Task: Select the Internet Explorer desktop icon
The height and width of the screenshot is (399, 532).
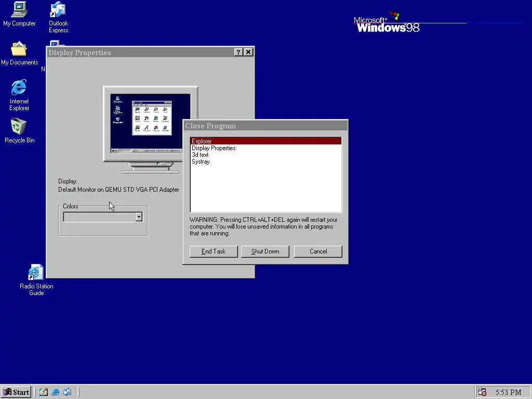Action: (19, 95)
